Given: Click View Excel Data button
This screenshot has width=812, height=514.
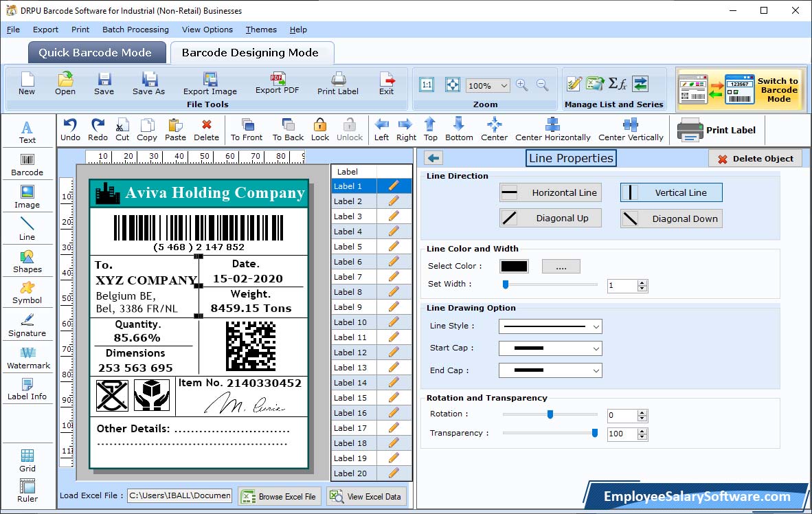Looking at the screenshot, I should click(x=367, y=496).
